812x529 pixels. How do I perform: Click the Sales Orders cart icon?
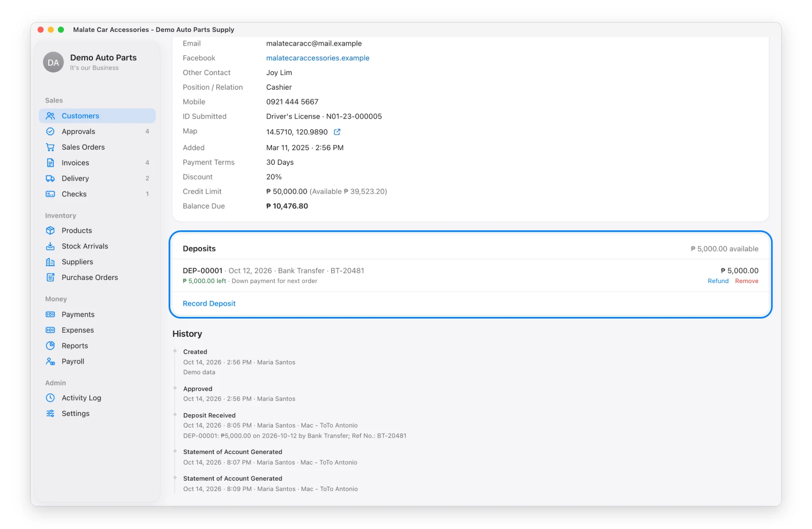tap(50, 147)
